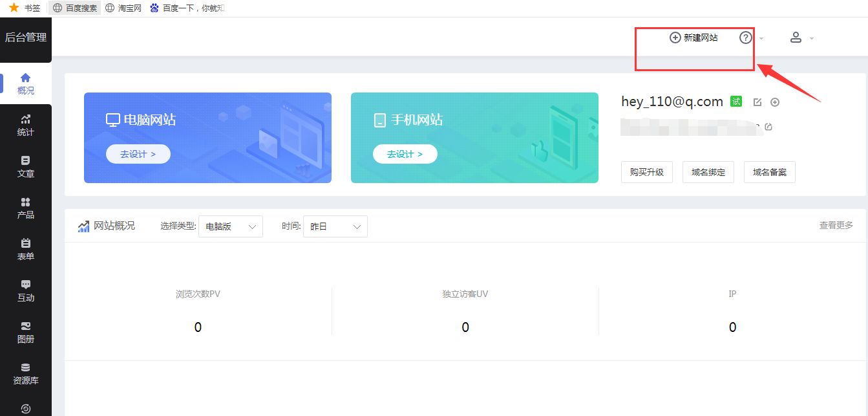
Task: Open the 昨日 time period dropdown
Action: 335,226
